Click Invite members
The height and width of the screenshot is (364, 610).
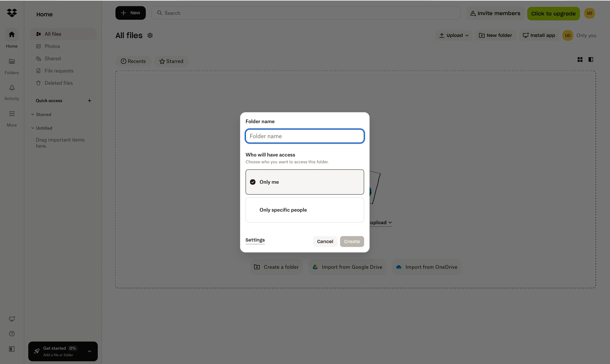(495, 13)
